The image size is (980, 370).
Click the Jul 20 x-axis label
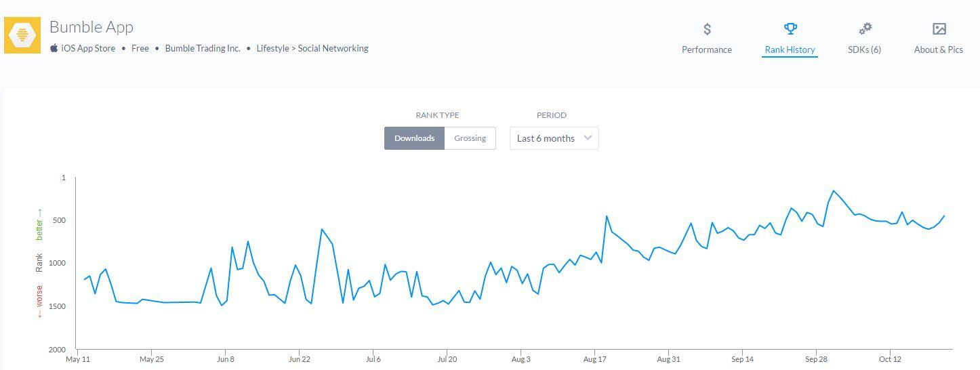pyautogui.click(x=447, y=359)
